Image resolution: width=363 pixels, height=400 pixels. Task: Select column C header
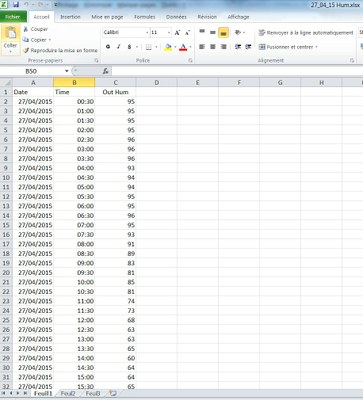[x=115, y=82]
